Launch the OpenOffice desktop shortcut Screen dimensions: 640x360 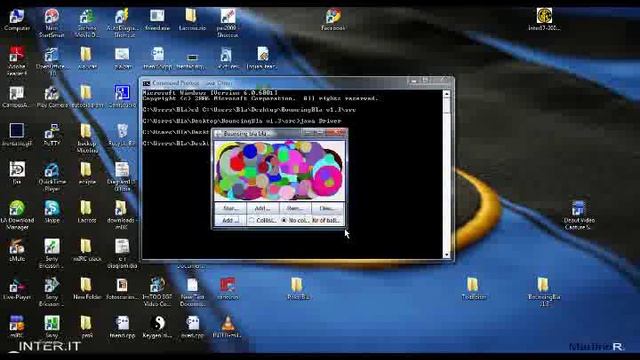tap(52, 61)
